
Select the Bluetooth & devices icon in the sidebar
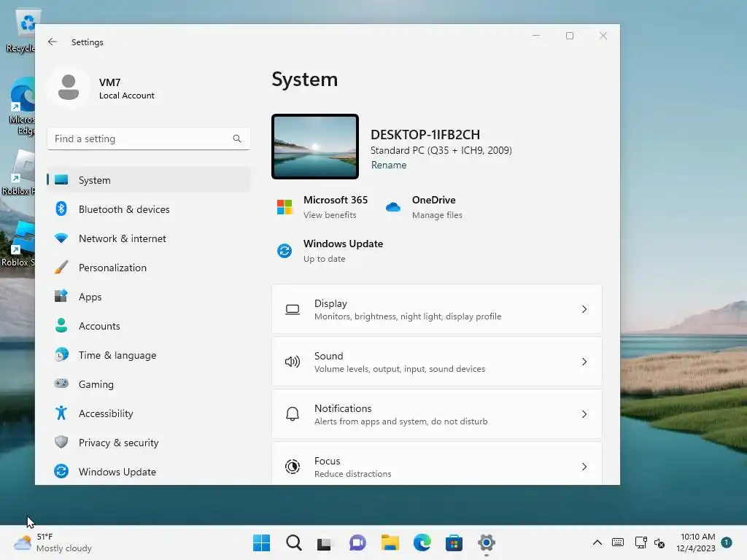pos(61,209)
